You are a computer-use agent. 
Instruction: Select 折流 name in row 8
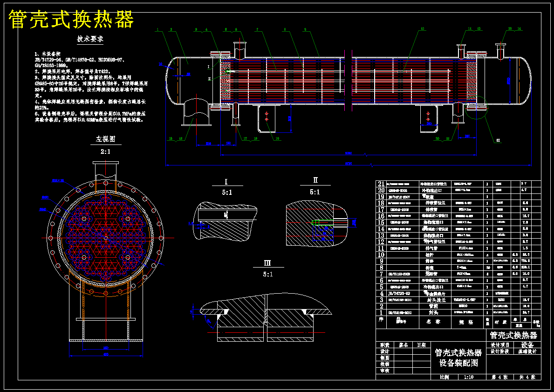[x=430, y=268]
